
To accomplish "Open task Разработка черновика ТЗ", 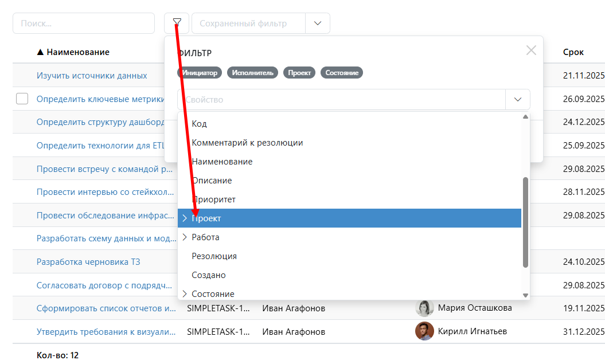I will (88, 262).
